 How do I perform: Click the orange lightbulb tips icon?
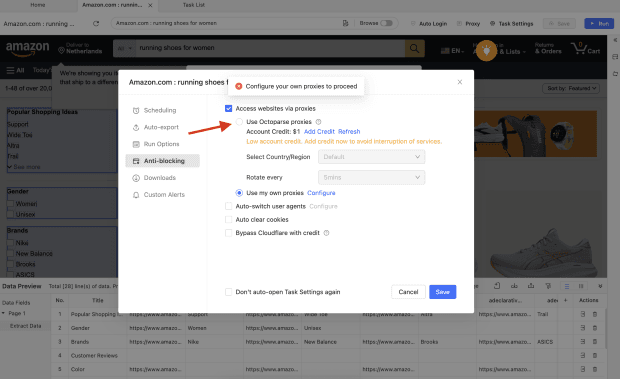pyautogui.click(x=486, y=51)
